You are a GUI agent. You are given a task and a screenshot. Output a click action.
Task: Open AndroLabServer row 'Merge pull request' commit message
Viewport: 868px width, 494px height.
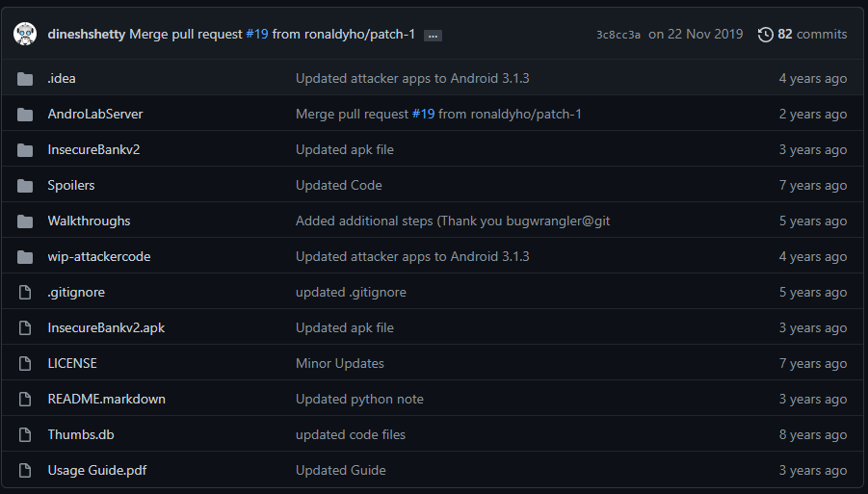(x=352, y=115)
